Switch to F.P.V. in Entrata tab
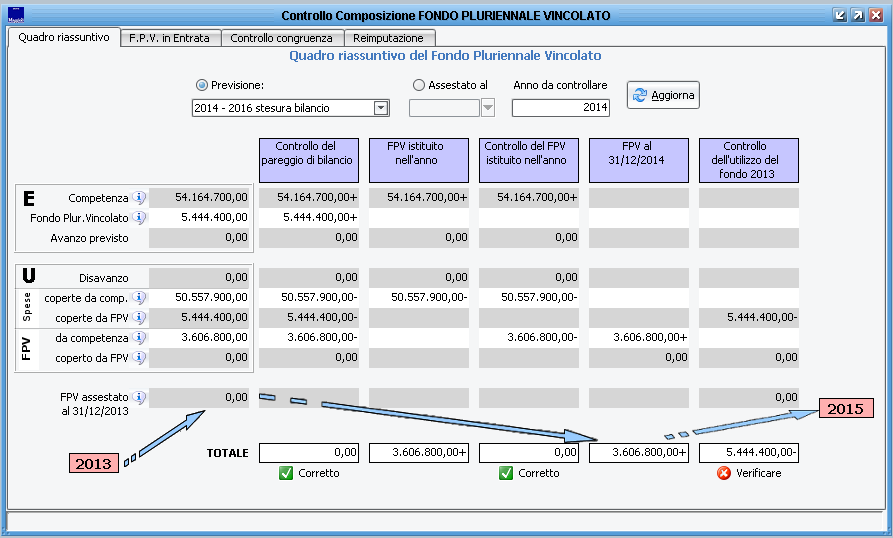Image resolution: width=893 pixels, height=538 pixels. [x=169, y=38]
